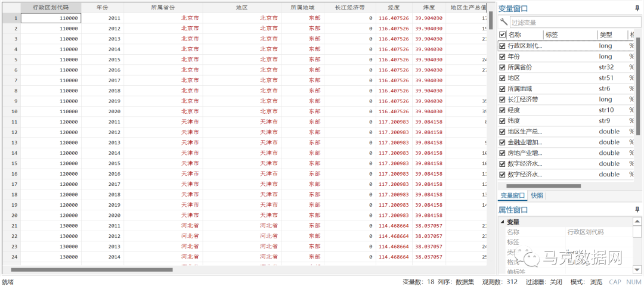This screenshot has width=644, height=286.
Task: Select the 年份 column header in data grid
Action: click(x=103, y=7)
